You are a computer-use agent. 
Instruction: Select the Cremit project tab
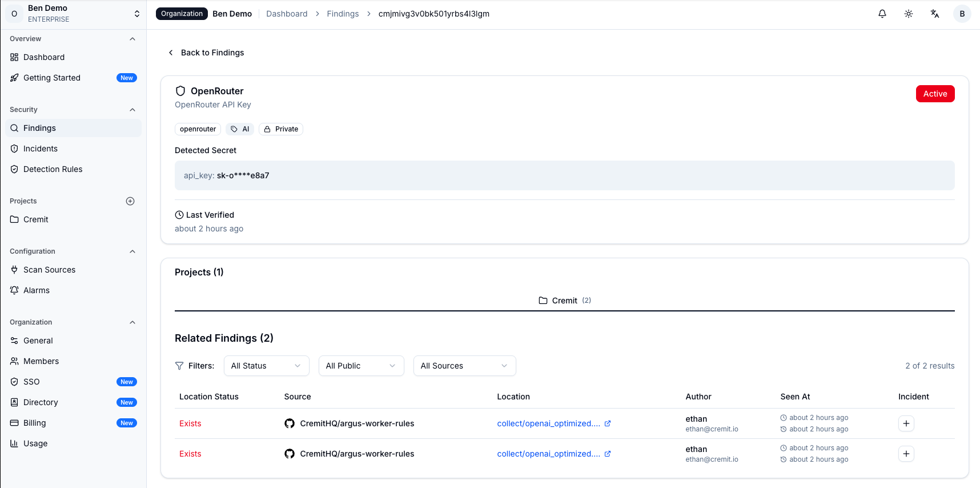565,301
